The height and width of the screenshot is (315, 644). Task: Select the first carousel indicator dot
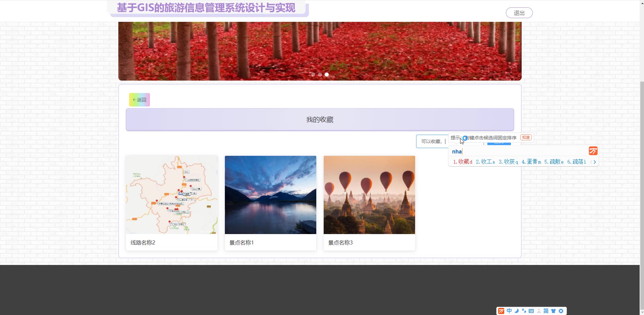[x=313, y=75]
